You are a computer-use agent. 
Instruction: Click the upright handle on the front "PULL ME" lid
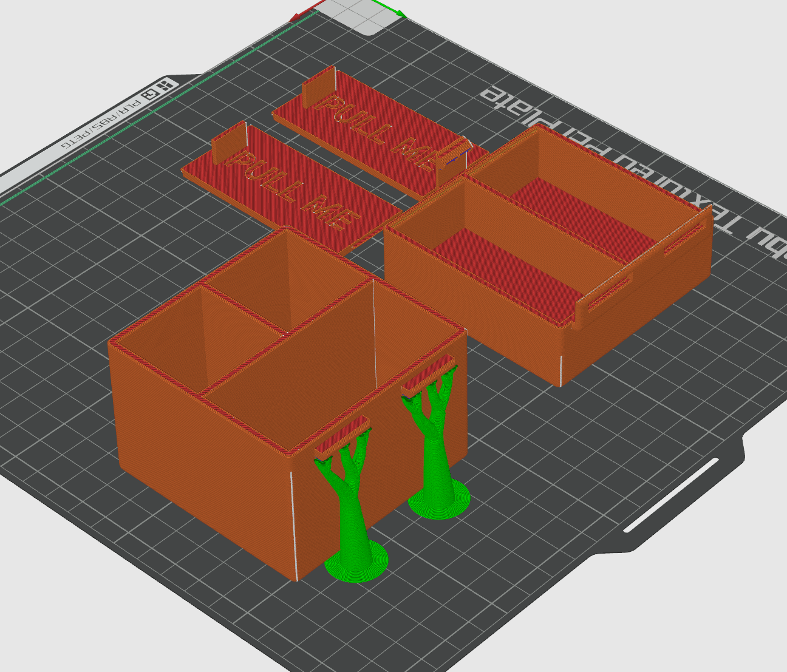(x=230, y=143)
